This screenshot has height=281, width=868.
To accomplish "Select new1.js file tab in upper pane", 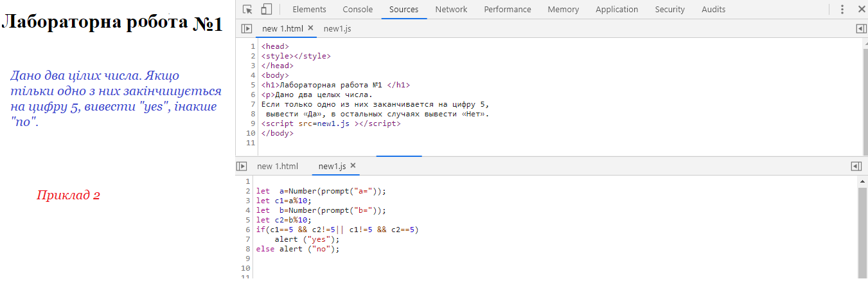I will point(337,29).
